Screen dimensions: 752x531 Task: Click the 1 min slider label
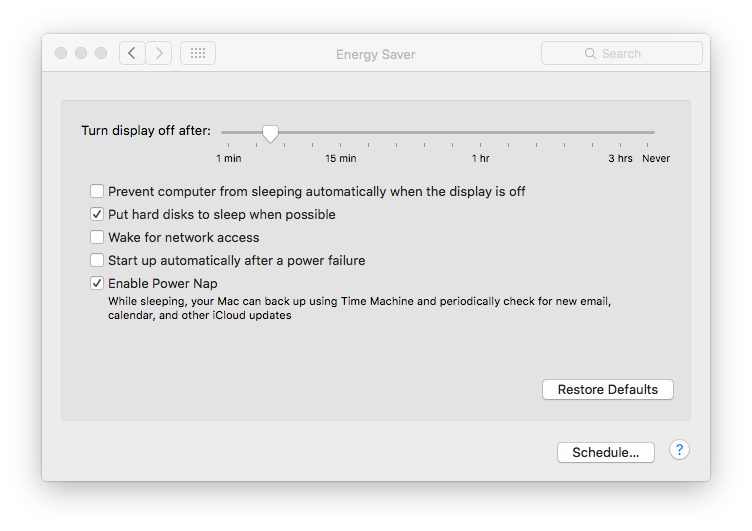click(x=229, y=158)
